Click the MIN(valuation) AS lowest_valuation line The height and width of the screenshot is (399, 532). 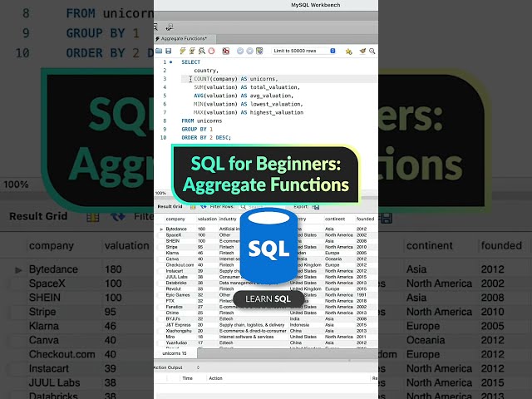tap(249, 104)
